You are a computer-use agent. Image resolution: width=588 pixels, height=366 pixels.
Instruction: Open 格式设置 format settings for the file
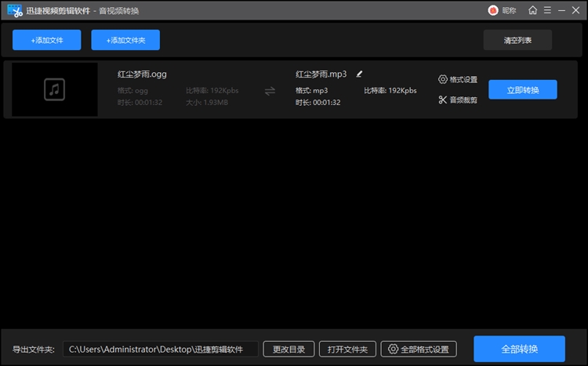458,80
